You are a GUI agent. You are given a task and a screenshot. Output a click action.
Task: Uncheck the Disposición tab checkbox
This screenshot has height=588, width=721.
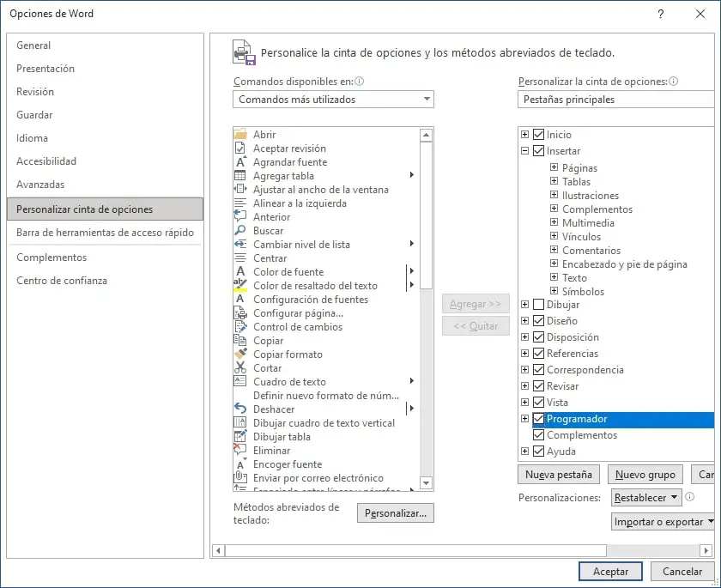[538, 337]
